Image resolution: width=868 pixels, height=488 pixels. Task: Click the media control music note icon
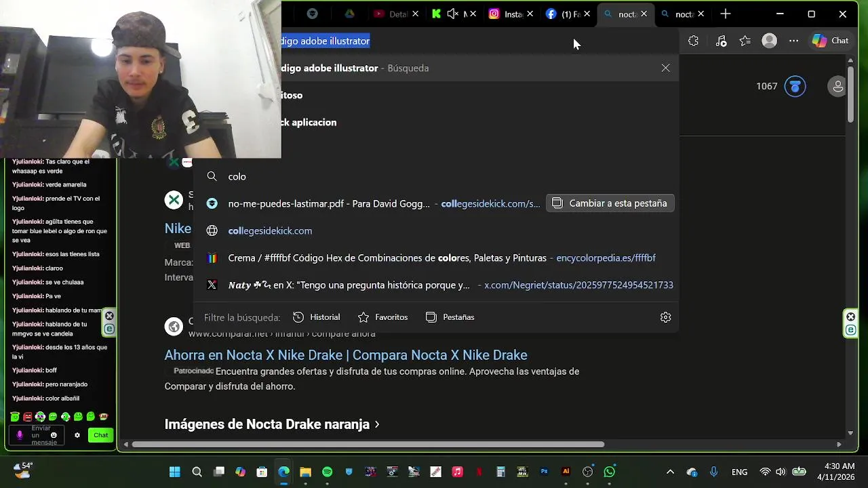pyautogui.click(x=721, y=41)
